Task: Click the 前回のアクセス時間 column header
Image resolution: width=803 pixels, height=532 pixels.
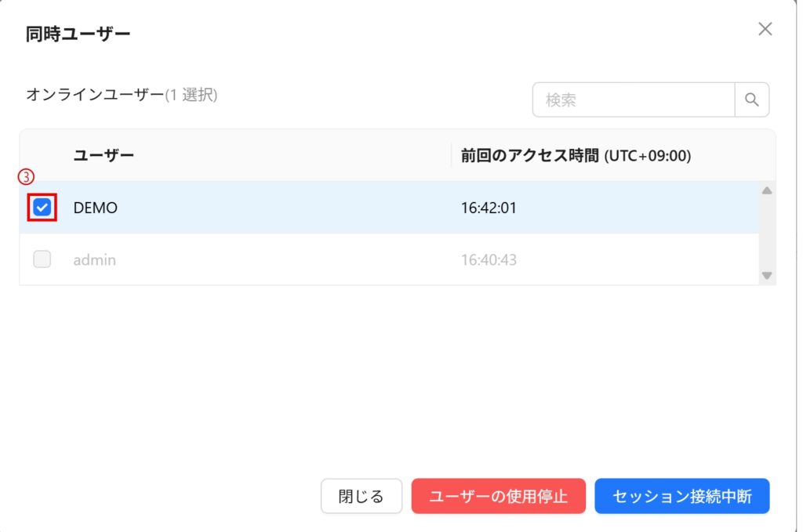Action: tap(576, 155)
